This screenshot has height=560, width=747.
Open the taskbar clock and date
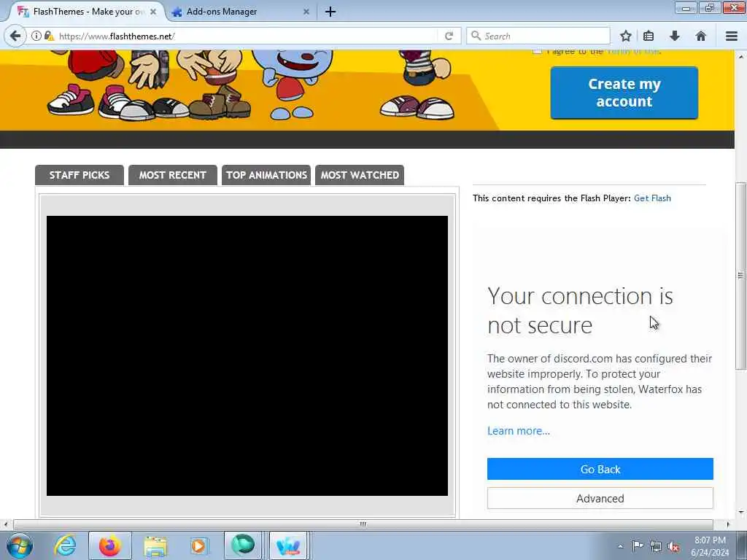click(x=710, y=546)
